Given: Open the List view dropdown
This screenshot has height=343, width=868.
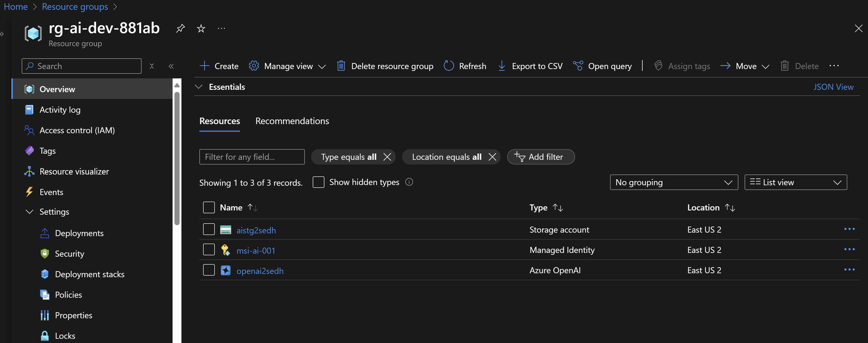Looking at the screenshot, I should click(795, 182).
